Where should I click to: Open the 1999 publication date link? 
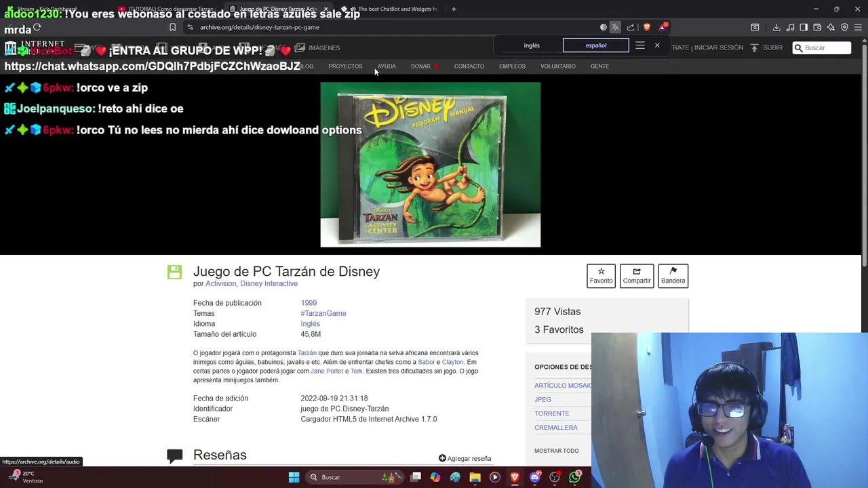click(309, 303)
